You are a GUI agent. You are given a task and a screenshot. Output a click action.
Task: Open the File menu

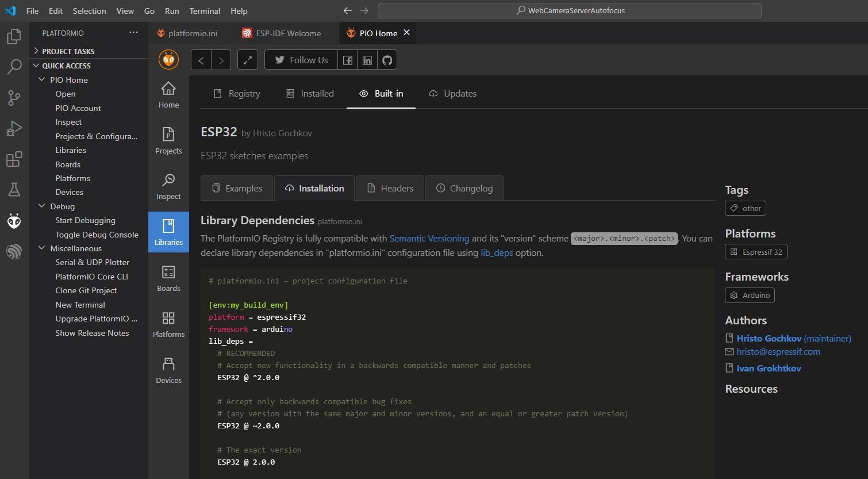pyautogui.click(x=33, y=10)
